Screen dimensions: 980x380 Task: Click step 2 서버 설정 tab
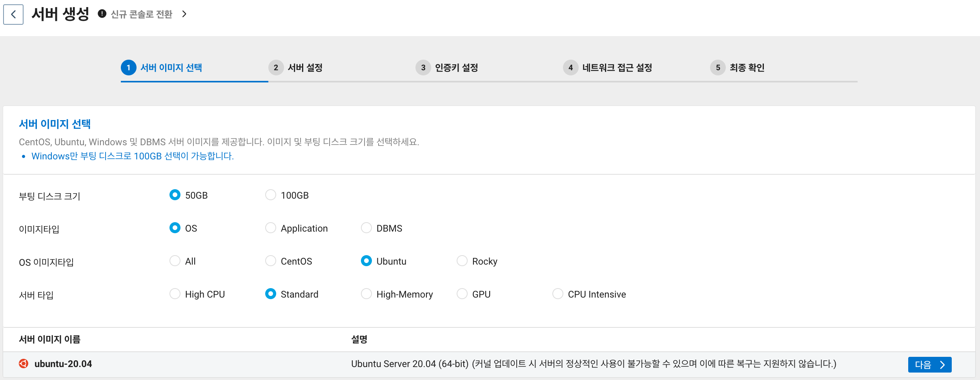coord(296,68)
